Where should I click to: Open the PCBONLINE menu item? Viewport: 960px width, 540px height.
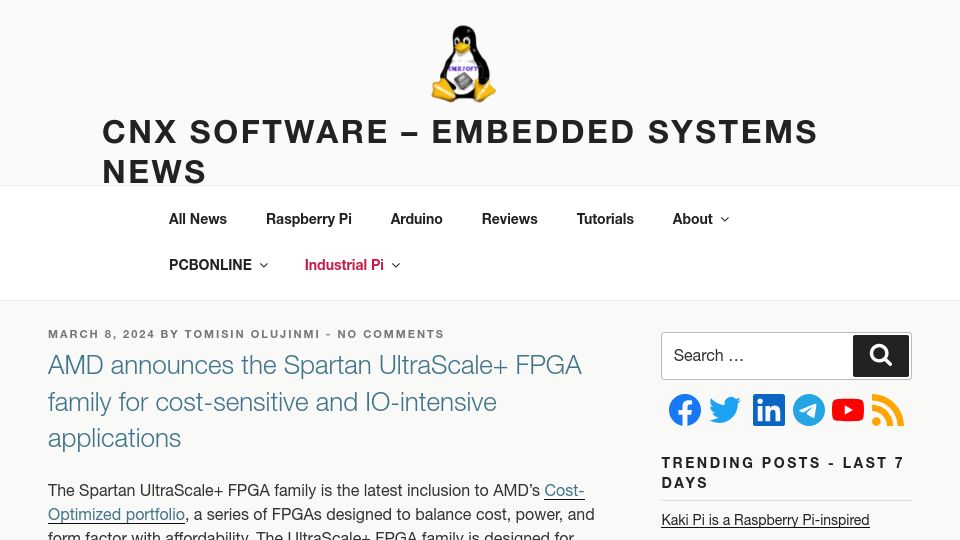[210, 265]
